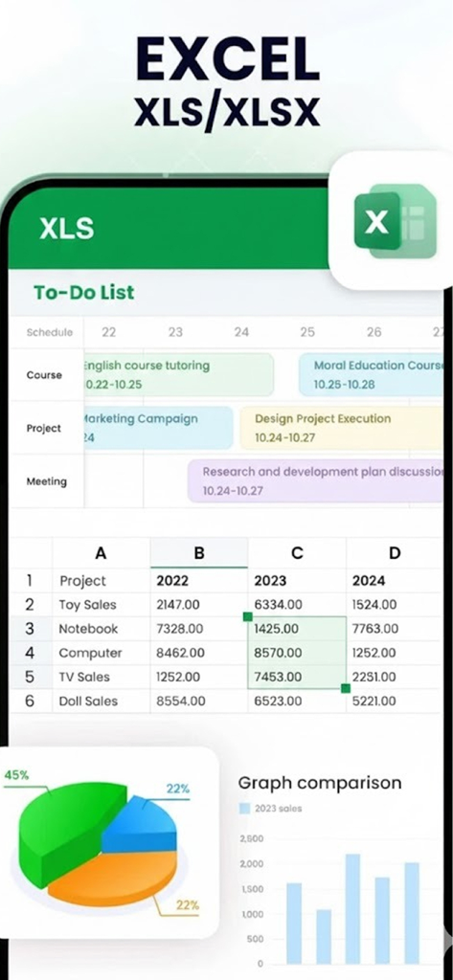Select row 5 header

29,677
